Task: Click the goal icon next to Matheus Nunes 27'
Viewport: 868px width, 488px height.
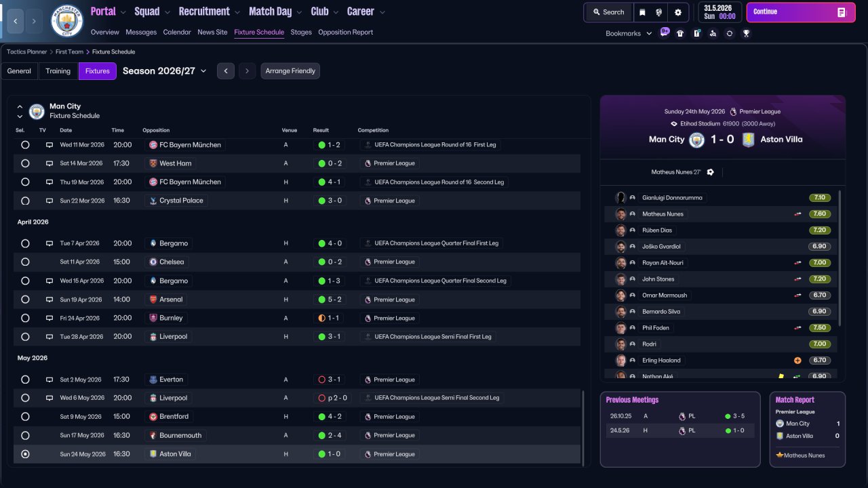Action: pyautogui.click(x=710, y=172)
